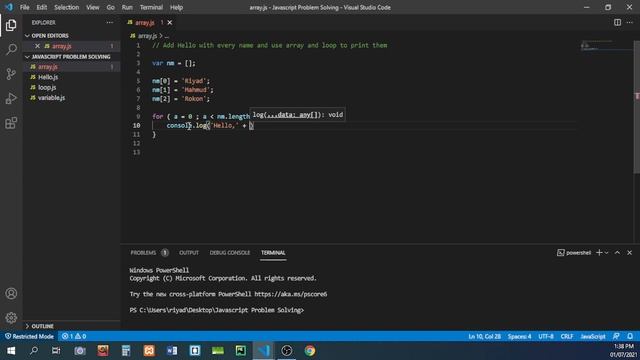This screenshot has height=360, width=640.
Task: Change end of line sequence CRLF
Action: click(x=567, y=336)
